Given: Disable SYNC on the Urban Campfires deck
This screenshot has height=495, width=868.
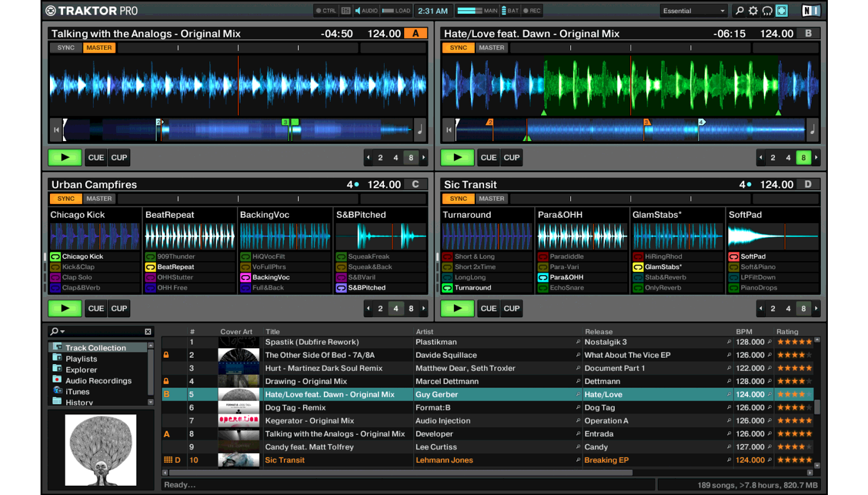Looking at the screenshot, I should point(66,199).
